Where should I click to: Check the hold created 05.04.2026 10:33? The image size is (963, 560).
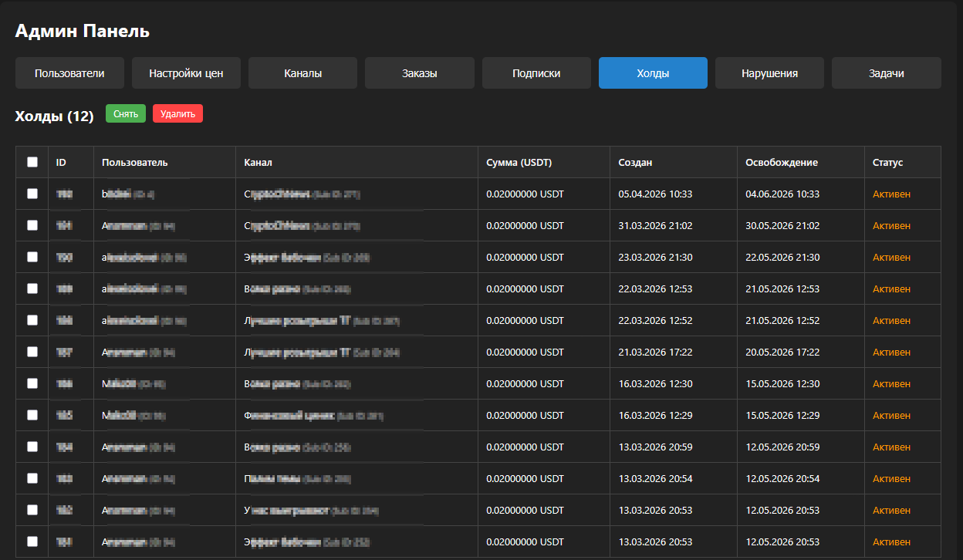tap(32, 194)
